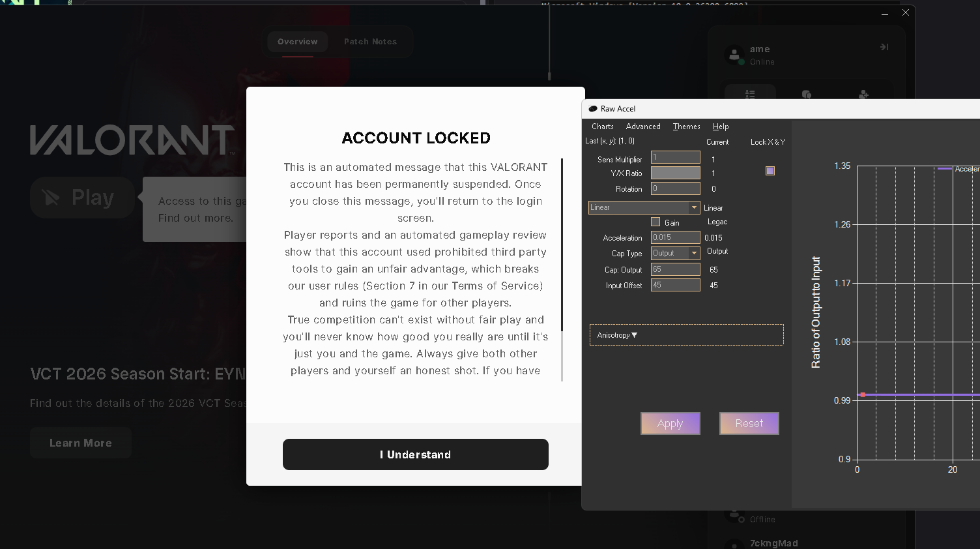Open the chat messages icon tab
980x549 pixels.
pos(807,95)
